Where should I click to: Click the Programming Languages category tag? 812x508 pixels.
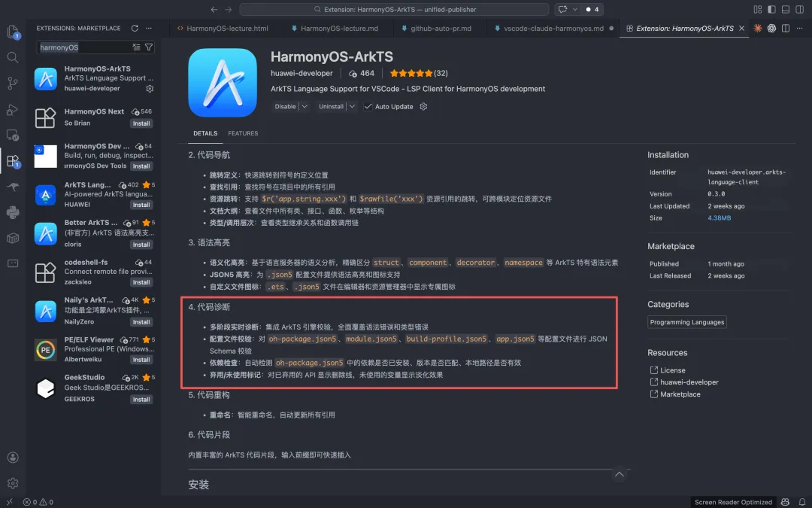686,322
